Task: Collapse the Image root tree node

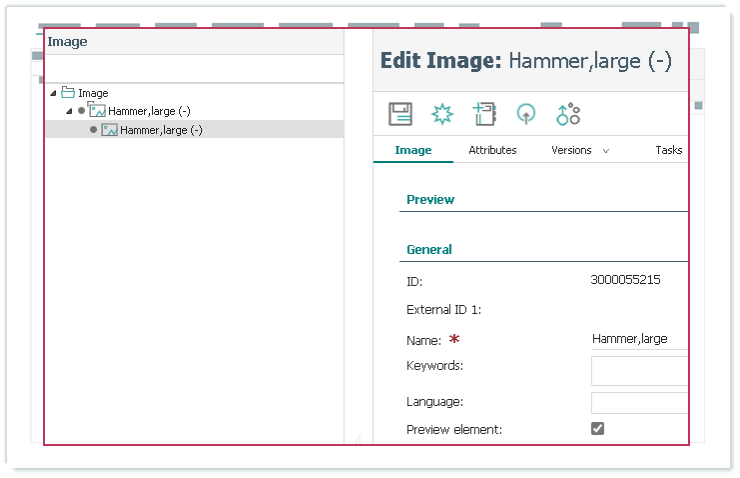Action: point(52,93)
